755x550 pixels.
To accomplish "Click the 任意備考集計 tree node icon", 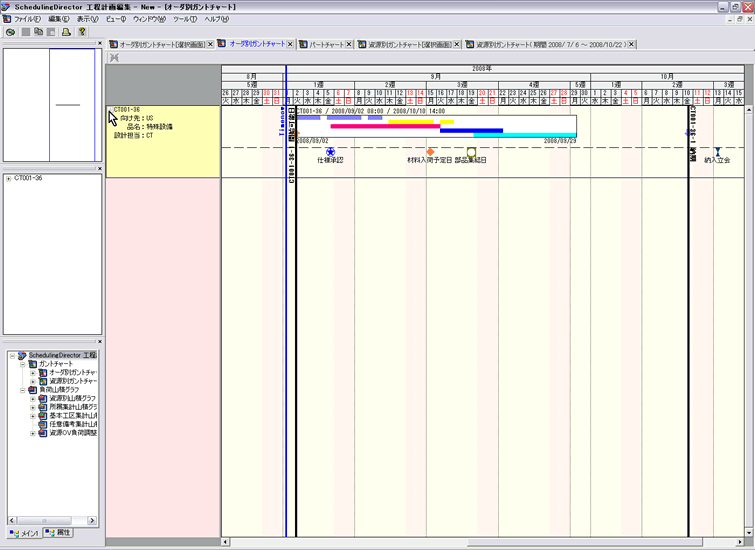I will [x=43, y=424].
